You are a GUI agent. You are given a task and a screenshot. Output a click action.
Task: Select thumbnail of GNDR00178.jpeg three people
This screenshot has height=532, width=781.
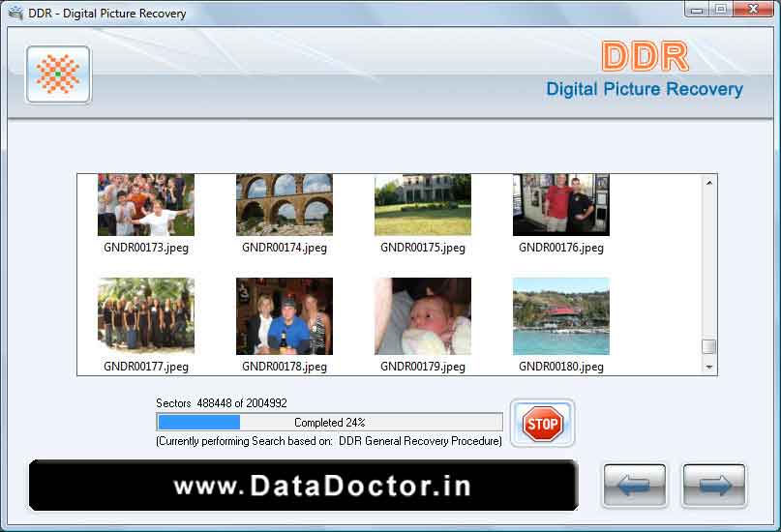pos(285,316)
